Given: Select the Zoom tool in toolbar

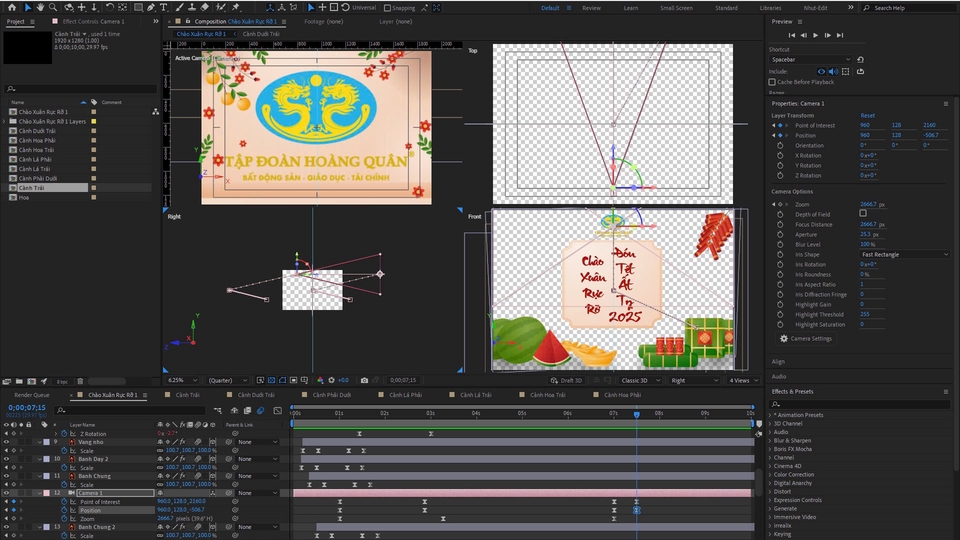Looking at the screenshot, I should 53,7.
